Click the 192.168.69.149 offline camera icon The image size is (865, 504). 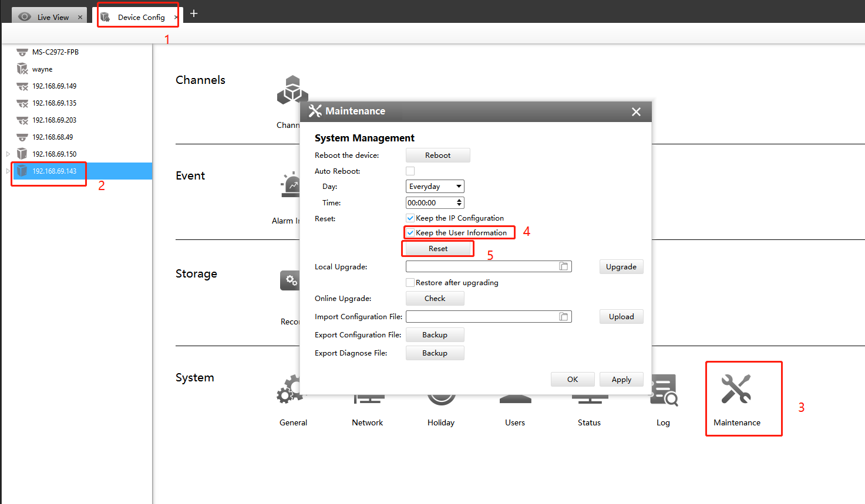[x=22, y=86]
